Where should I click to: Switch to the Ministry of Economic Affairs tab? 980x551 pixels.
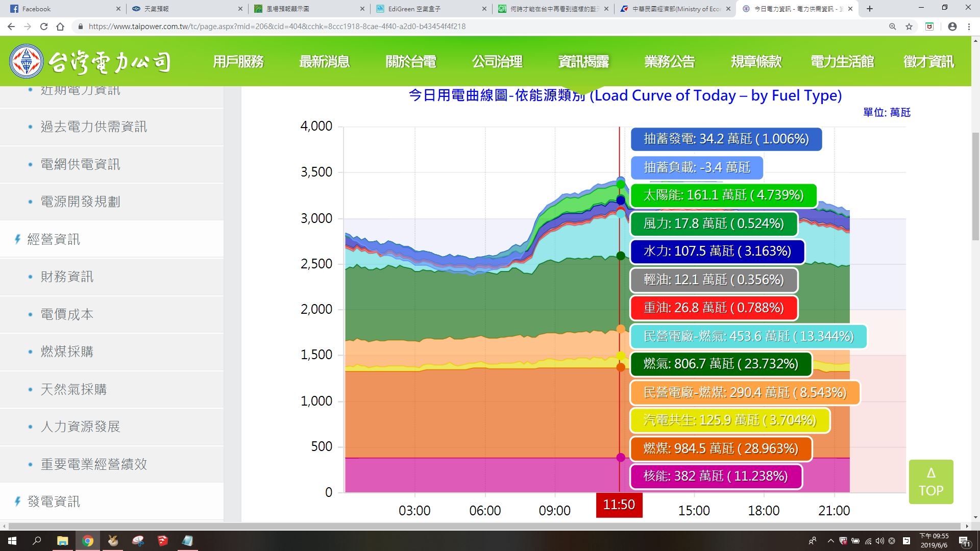[675, 9]
